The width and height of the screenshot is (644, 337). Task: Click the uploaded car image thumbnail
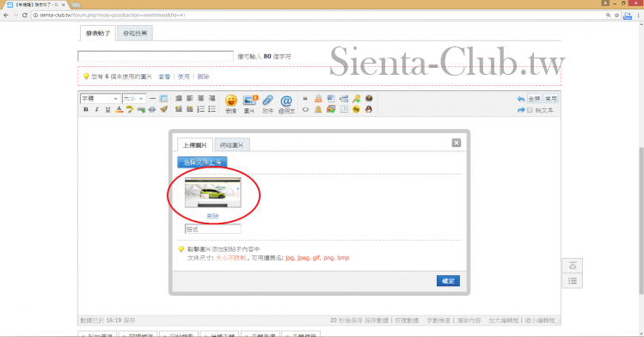pyautogui.click(x=212, y=193)
